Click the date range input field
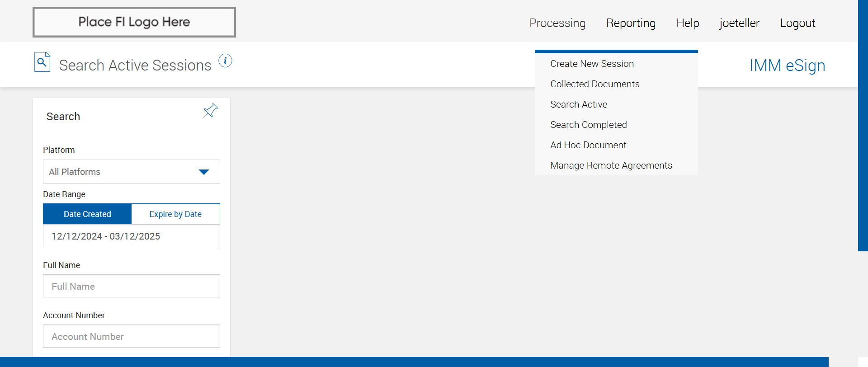Screen dimensions: 868x367 131,236
